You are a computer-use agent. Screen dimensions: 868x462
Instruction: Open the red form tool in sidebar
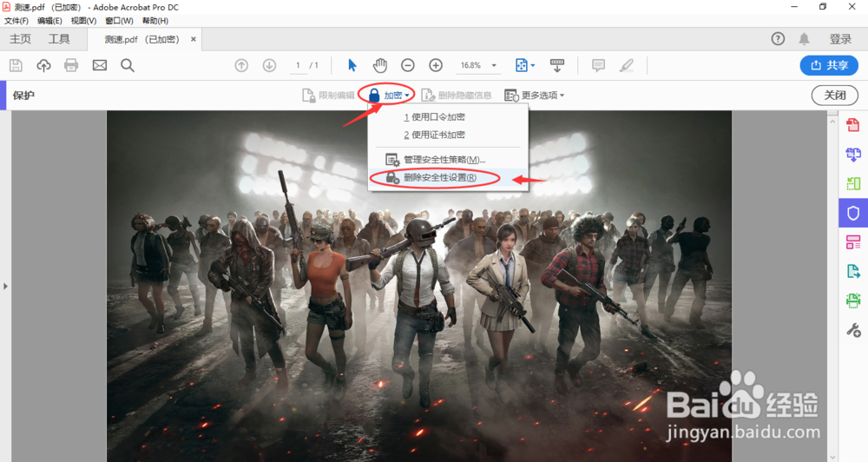pyautogui.click(x=853, y=242)
